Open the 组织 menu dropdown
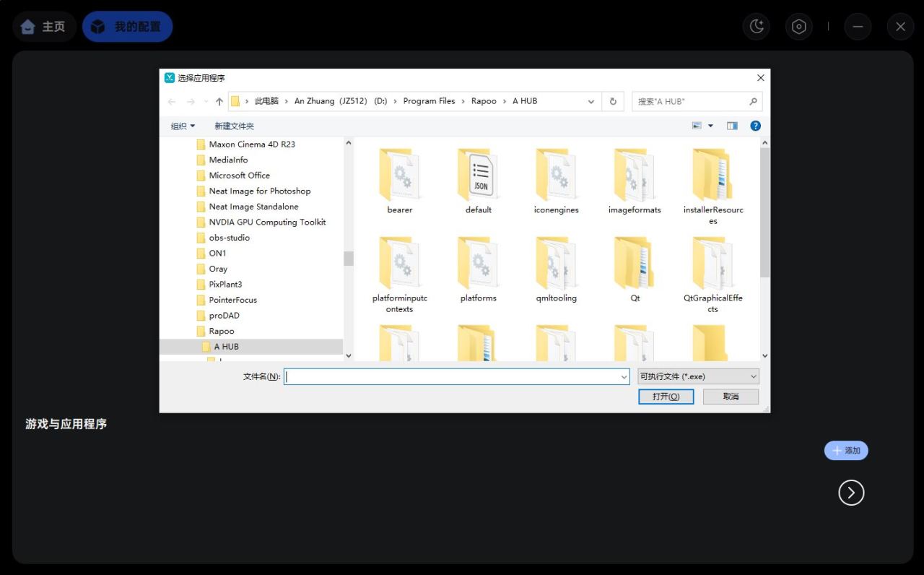 coord(183,126)
